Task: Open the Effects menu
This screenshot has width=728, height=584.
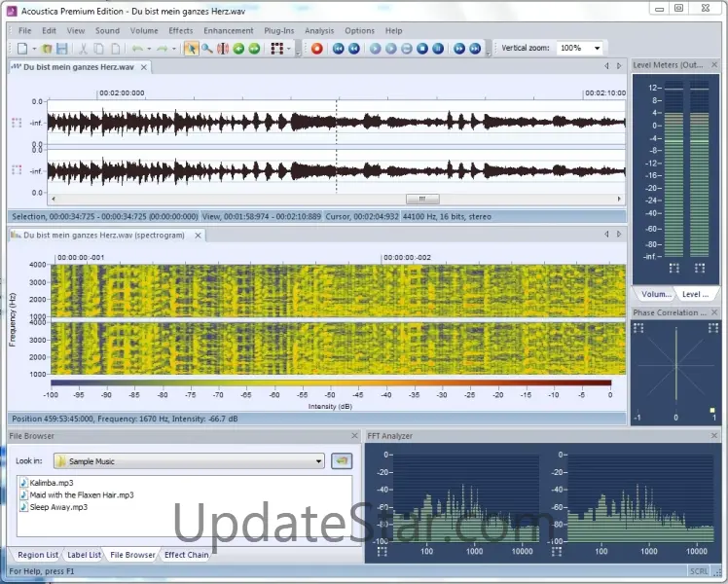Action: tap(181, 31)
